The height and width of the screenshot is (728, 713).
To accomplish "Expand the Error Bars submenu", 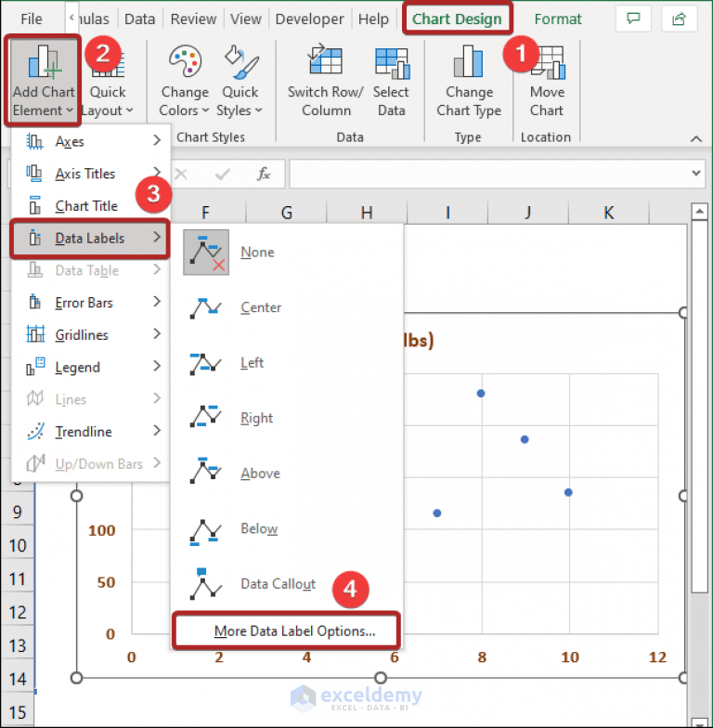I will [91, 303].
